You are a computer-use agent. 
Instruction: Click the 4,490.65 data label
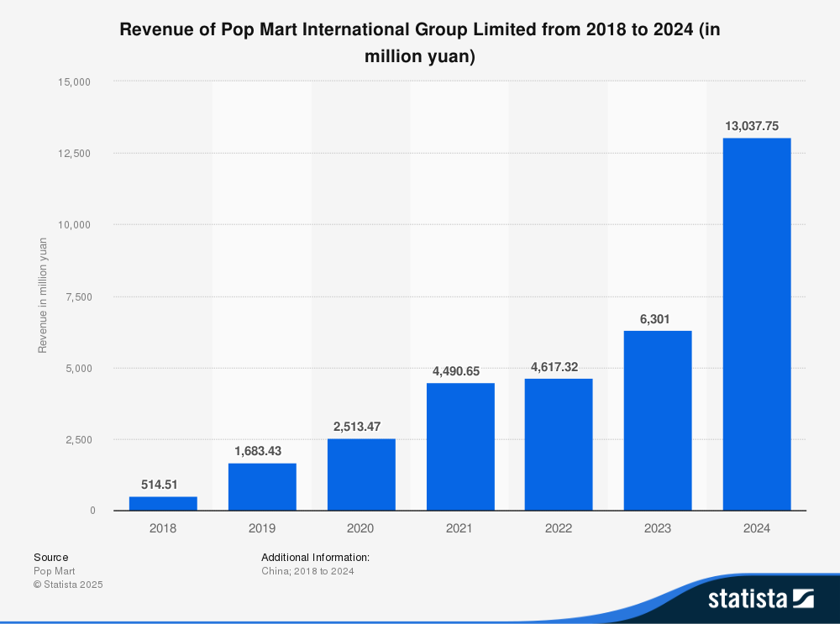tap(456, 371)
